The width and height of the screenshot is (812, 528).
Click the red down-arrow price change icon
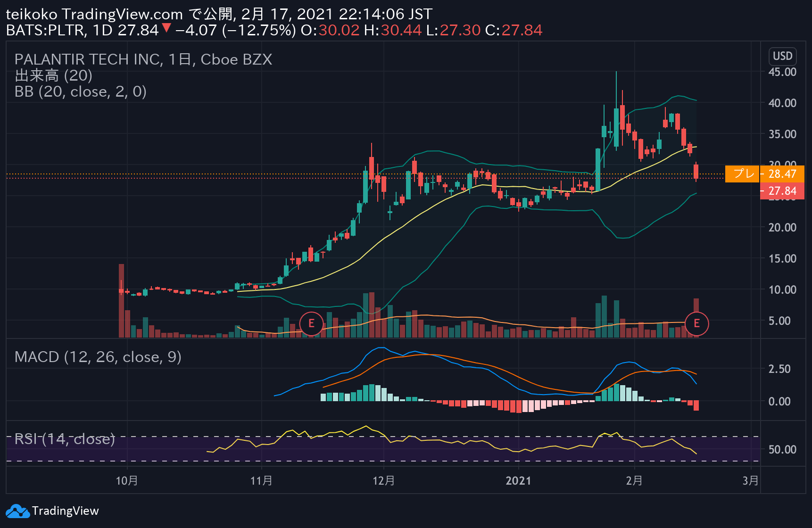[x=166, y=28]
